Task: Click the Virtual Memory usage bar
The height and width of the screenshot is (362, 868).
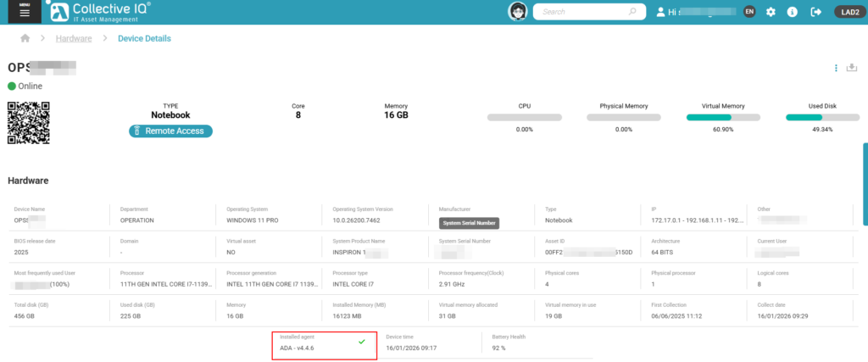Action: 722,118
